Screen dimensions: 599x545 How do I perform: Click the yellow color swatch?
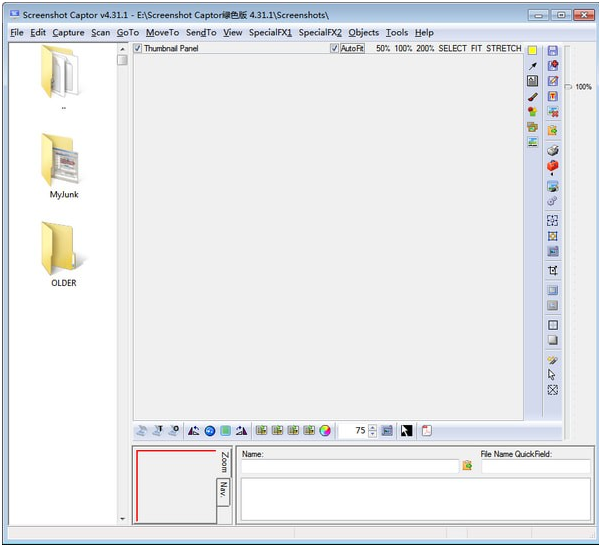point(532,50)
